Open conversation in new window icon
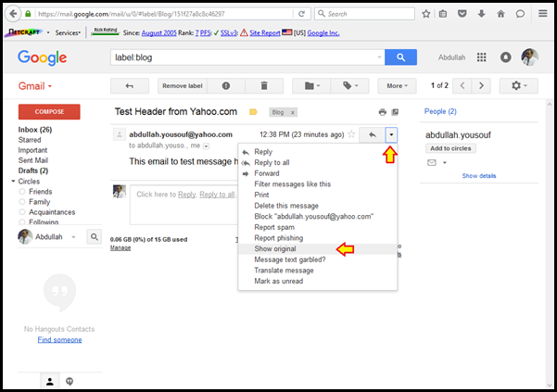This screenshot has height=392, width=557. tap(395, 112)
